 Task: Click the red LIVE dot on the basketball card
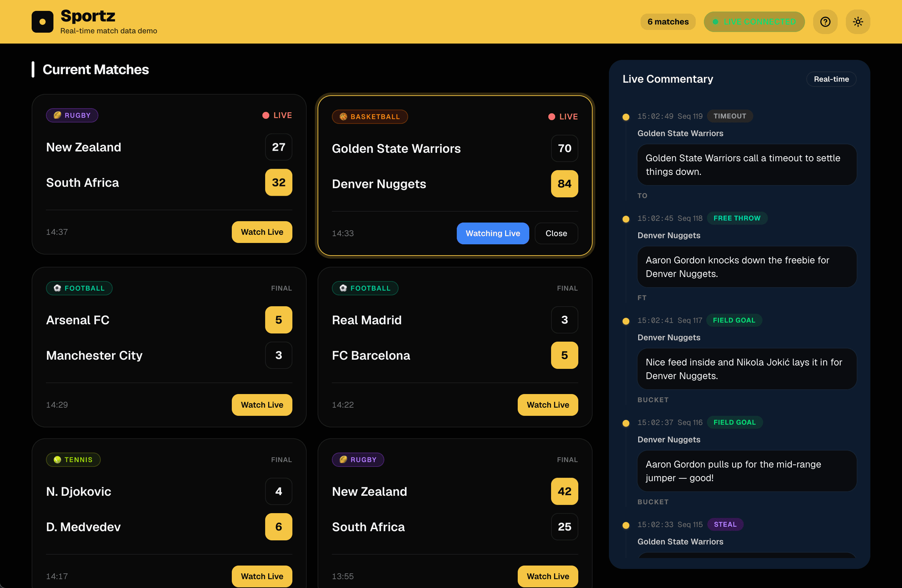pos(552,117)
